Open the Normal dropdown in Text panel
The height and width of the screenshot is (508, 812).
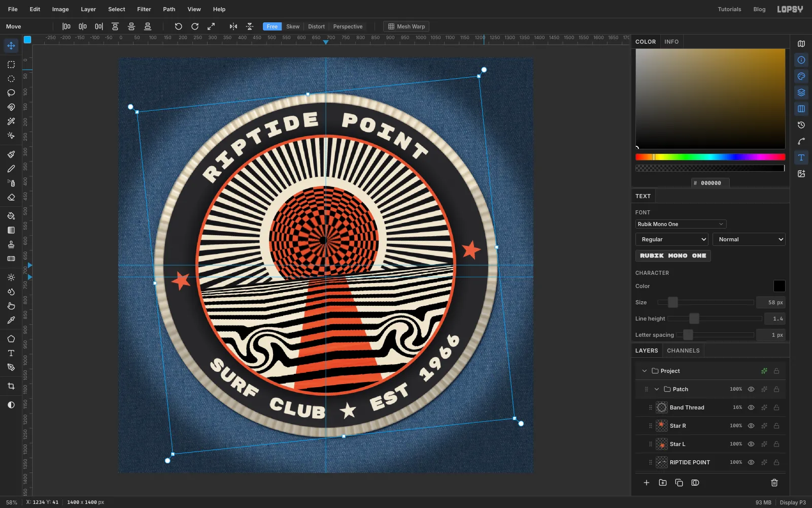click(x=749, y=239)
